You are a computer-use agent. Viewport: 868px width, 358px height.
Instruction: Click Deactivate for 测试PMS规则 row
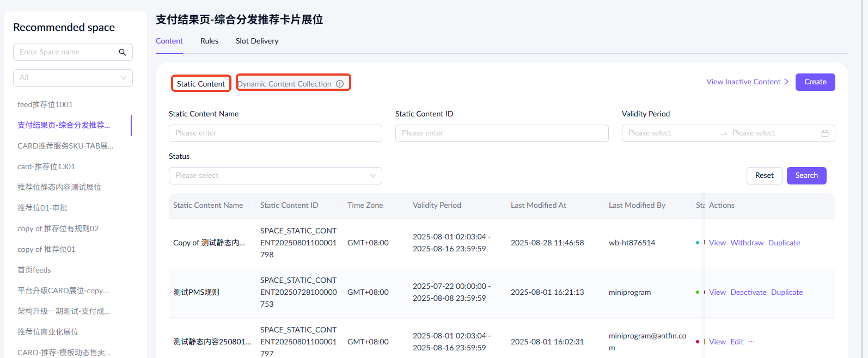(748, 292)
